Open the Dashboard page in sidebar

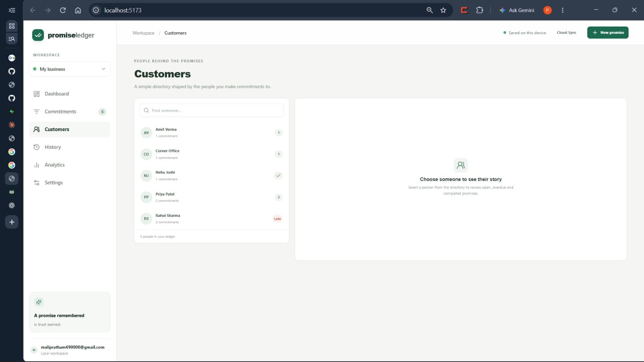click(70, 94)
